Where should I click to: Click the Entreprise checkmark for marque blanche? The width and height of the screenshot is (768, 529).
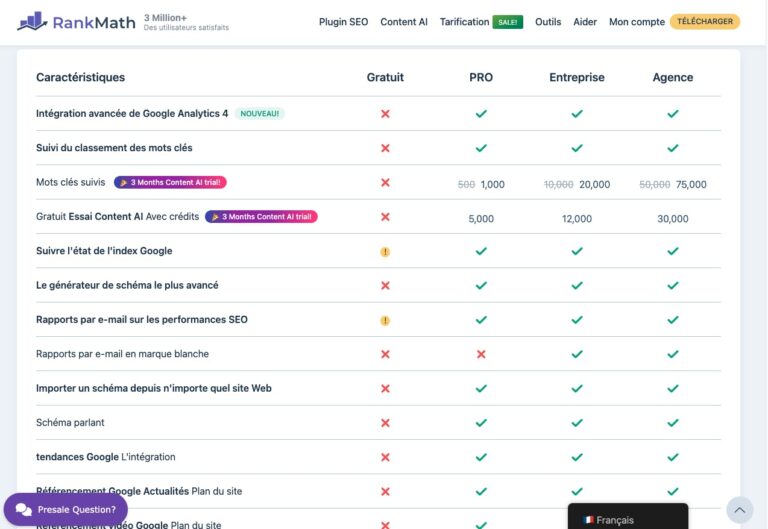pos(577,354)
